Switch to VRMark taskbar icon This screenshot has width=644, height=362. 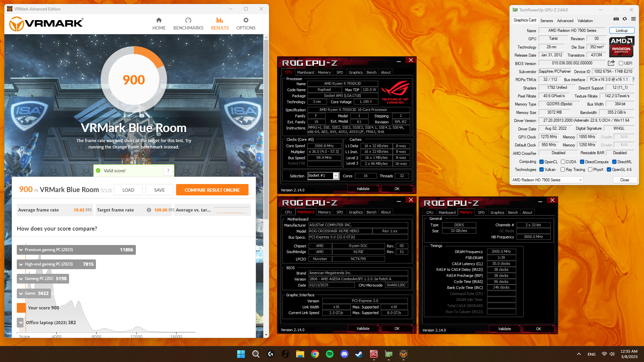click(x=404, y=354)
